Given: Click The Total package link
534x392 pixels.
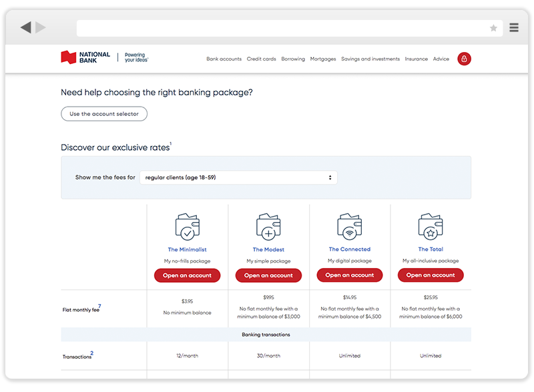Looking at the screenshot, I should [x=431, y=249].
